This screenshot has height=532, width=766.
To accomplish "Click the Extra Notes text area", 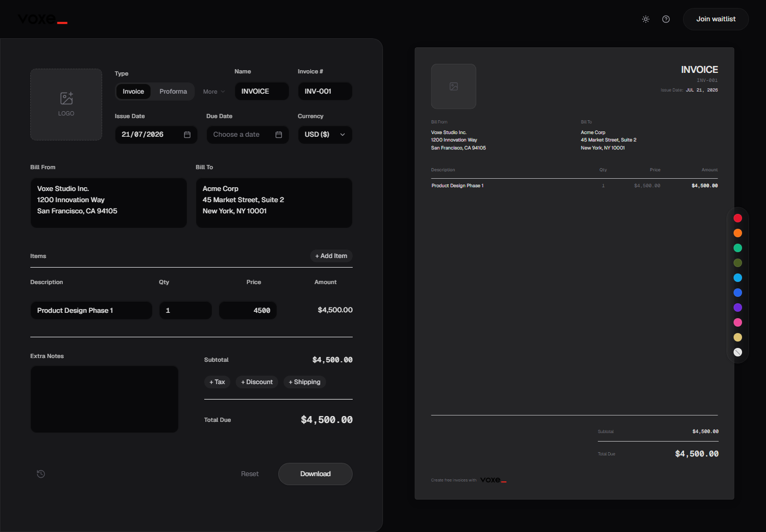I will (x=104, y=399).
